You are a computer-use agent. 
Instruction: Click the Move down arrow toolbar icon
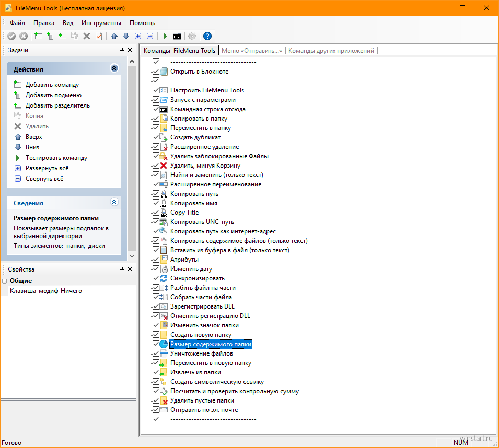(126, 36)
